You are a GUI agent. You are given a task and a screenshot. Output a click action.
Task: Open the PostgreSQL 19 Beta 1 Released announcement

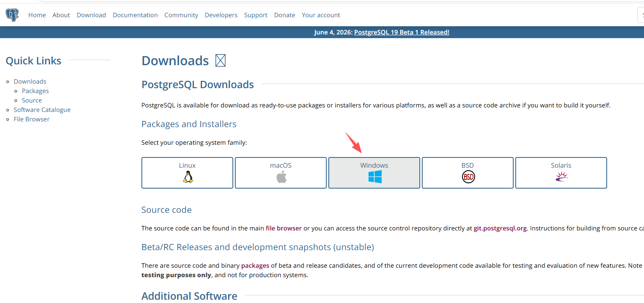pyautogui.click(x=402, y=32)
